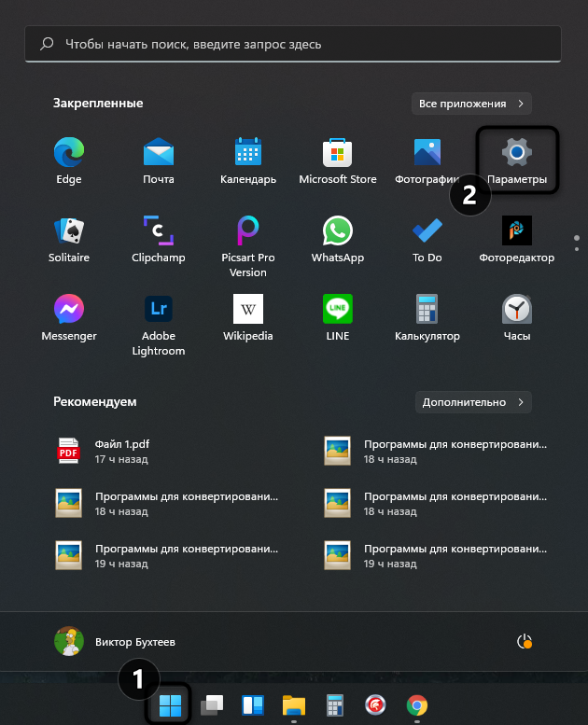
Task: Open the red round app on taskbar
Action: 375,705
